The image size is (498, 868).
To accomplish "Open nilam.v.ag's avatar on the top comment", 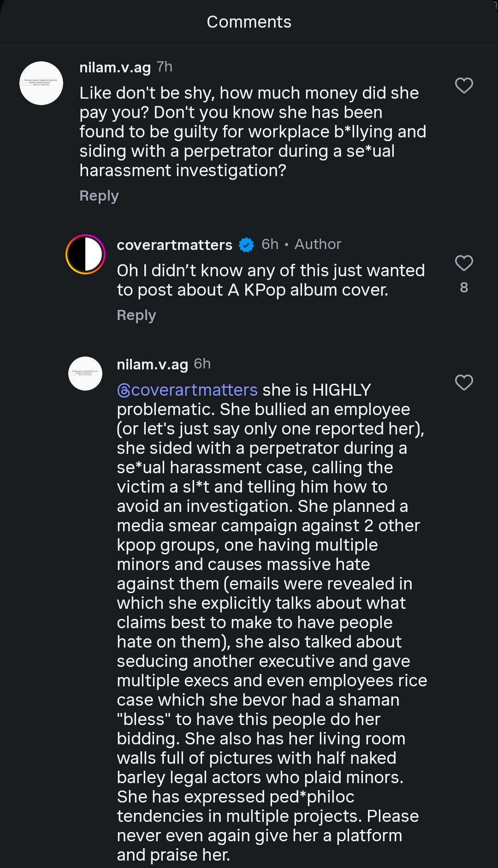I will [x=41, y=83].
